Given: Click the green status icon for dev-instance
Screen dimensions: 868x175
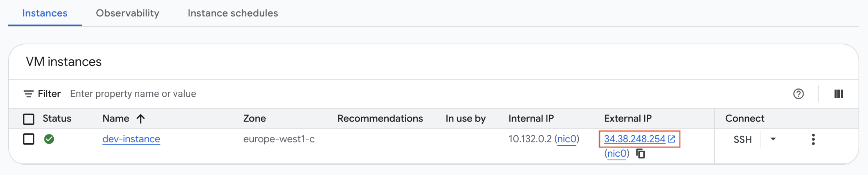Looking at the screenshot, I should pyautogui.click(x=49, y=139).
